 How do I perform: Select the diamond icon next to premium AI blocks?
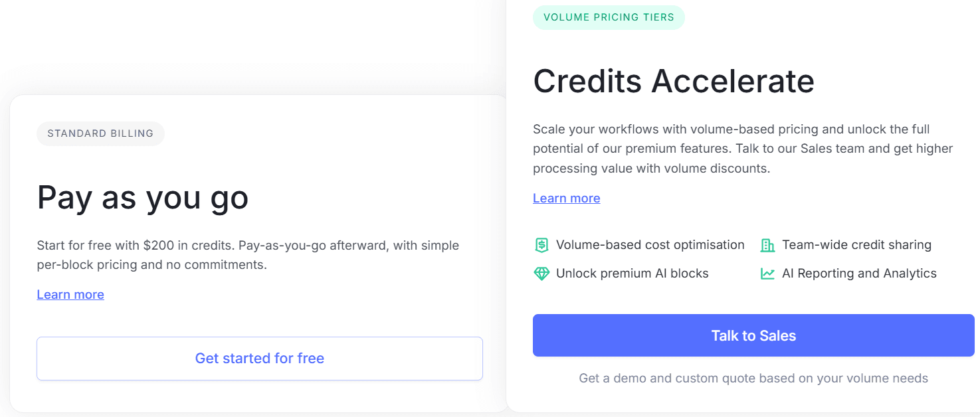point(541,273)
